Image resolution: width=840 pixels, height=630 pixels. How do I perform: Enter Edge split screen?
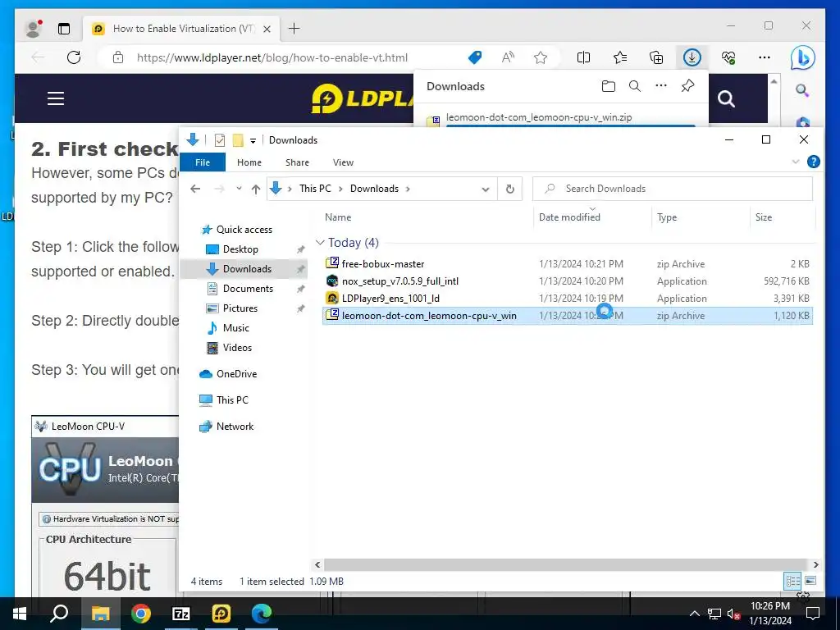[583, 57]
